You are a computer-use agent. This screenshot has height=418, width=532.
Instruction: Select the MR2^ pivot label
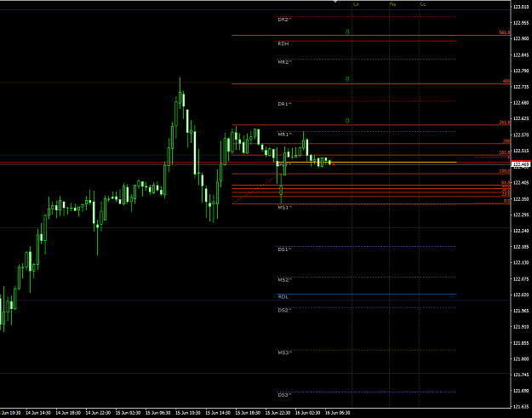[x=285, y=62]
